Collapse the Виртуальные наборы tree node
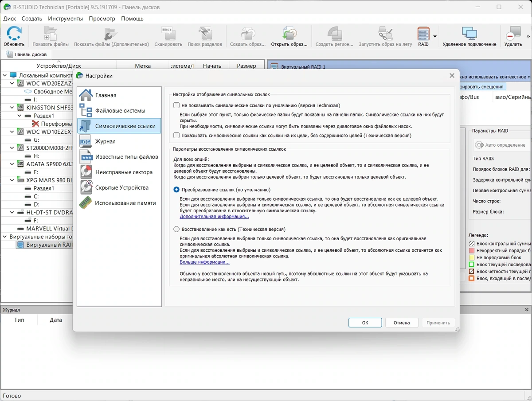The image size is (532, 401). [x=4, y=237]
